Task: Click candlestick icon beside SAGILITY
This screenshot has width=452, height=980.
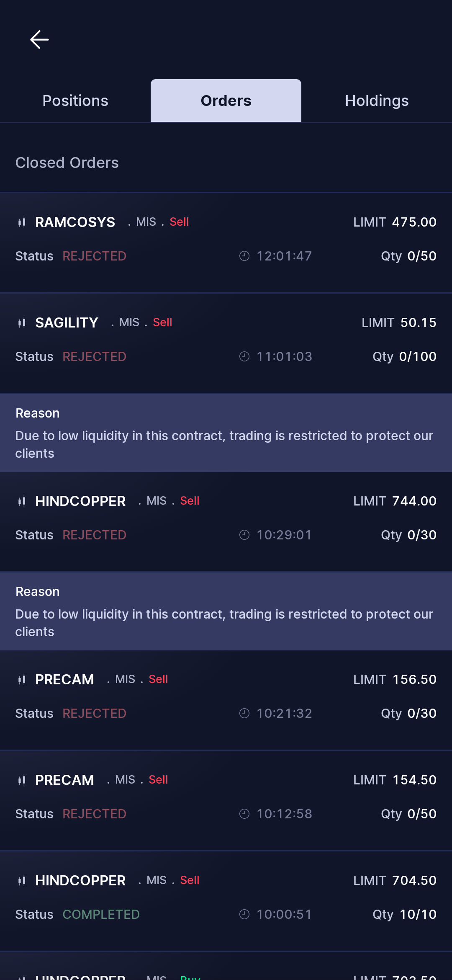Action: point(22,322)
